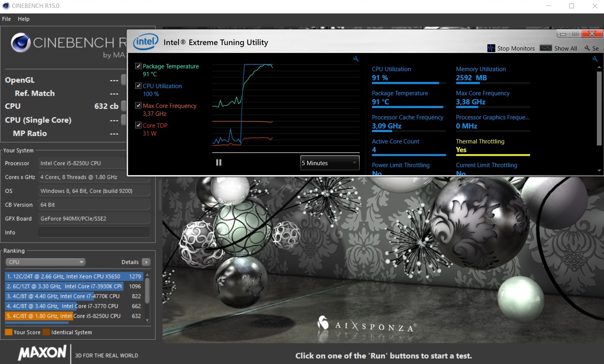Screen dimensions: 604x364
Task: Click Show All button
Action: [x=559, y=48]
